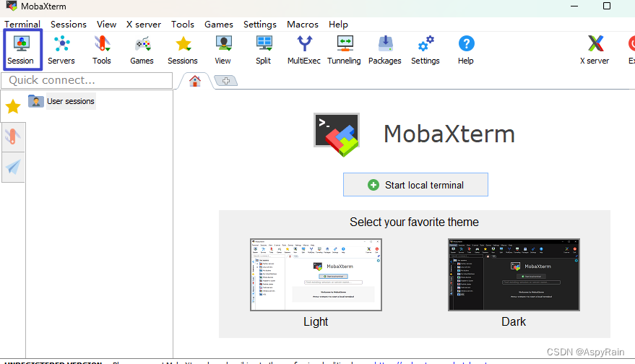Click the Light theme label
The height and width of the screenshot is (364, 635).
[x=316, y=321]
